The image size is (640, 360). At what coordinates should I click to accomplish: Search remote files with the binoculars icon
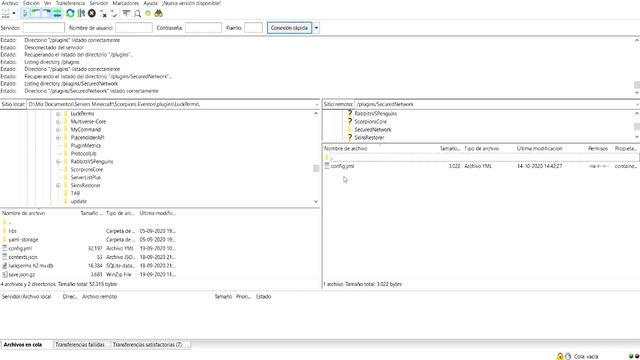(159, 13)
